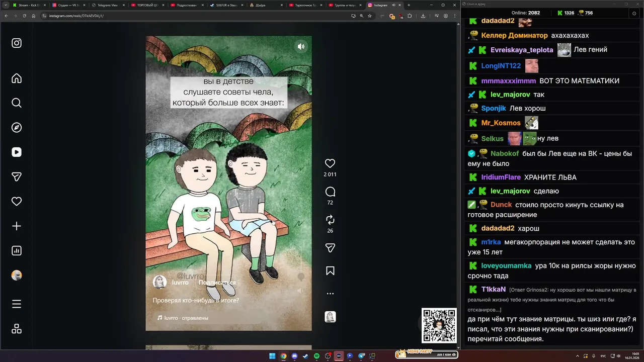This screenshot has height=362, width=644.
Task: Open Messages paper-plane icon in sidebar
Action: [17, 177]
